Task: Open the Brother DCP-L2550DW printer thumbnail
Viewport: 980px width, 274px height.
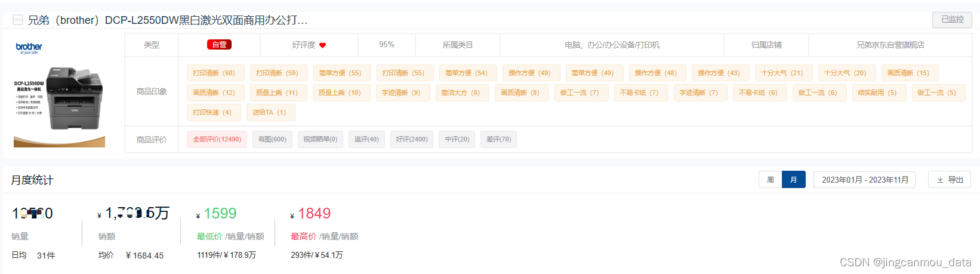Action: point(59,93)
